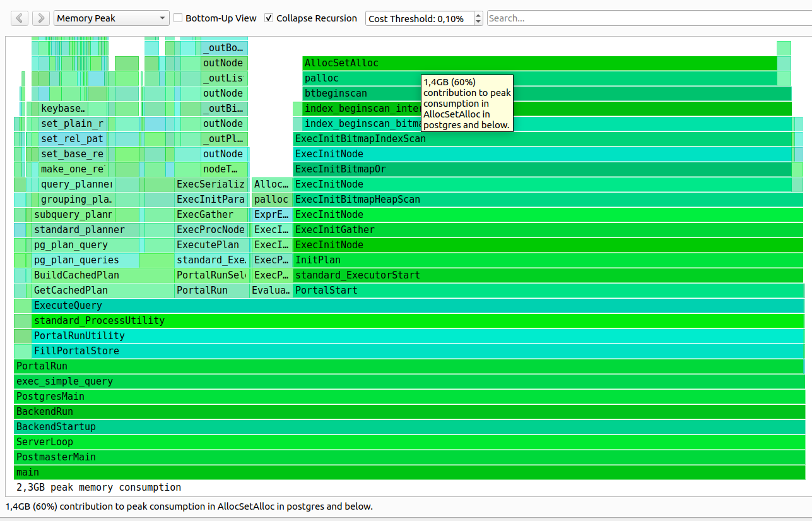Click the Cost Threshold value field
This screenshot has height=521, width=812.
418,18
